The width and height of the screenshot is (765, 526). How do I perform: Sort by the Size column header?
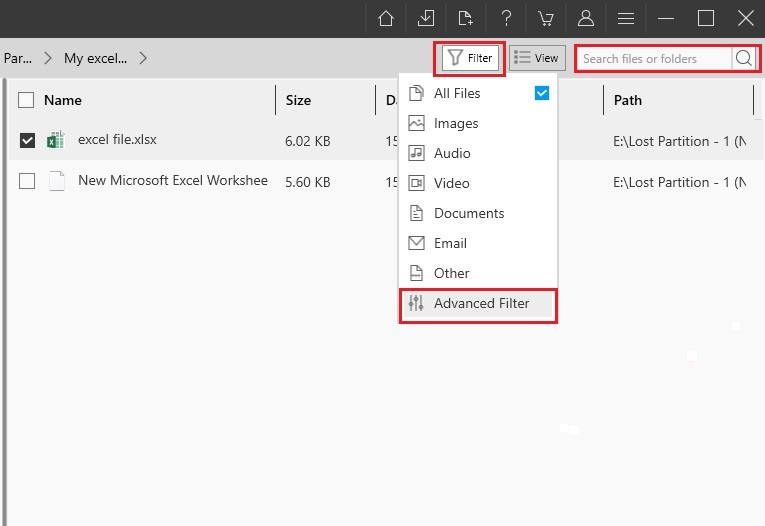pos(298,100)
